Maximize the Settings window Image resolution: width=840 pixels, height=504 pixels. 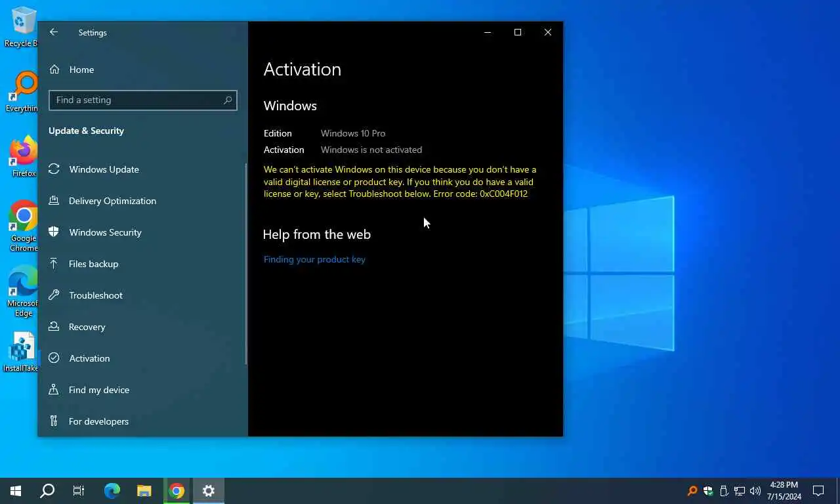coord(518,32)
